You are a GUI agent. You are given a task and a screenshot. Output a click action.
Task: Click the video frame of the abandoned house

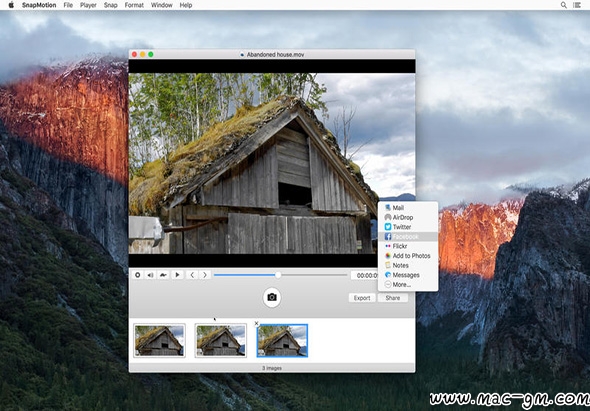[x=272, y=163]
